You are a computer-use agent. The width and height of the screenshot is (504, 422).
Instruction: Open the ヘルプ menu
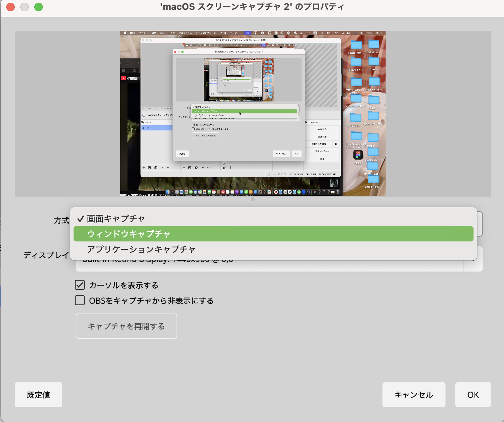(x=233, y=33)
